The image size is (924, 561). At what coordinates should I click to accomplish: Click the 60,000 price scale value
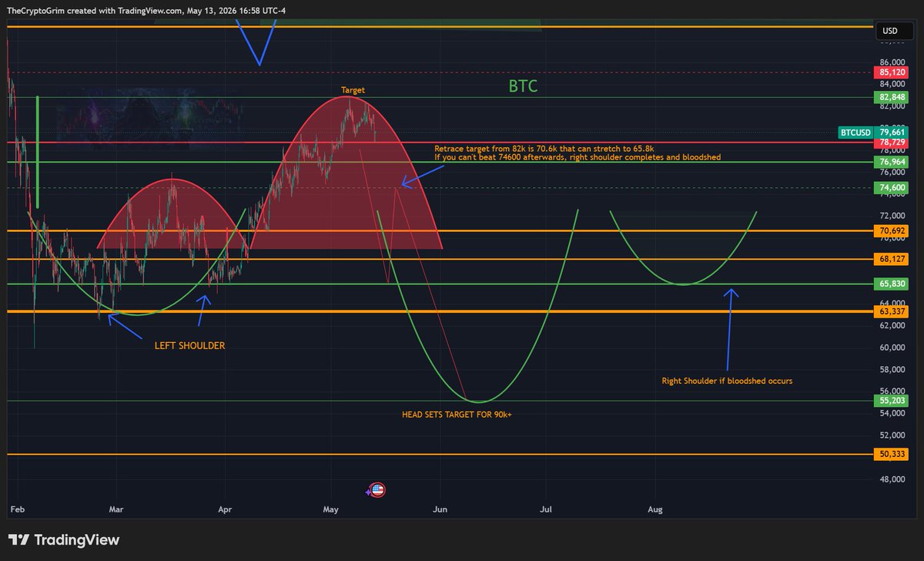tap(894, 348)
